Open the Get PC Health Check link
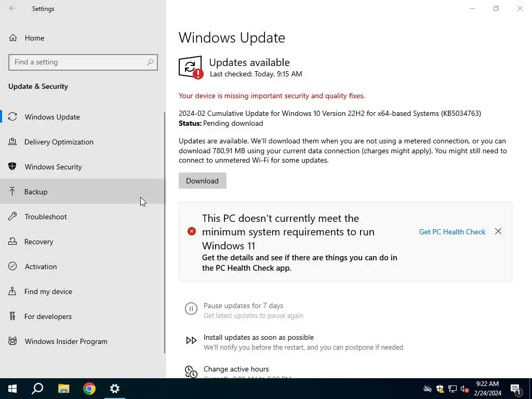 pos(452,232)
